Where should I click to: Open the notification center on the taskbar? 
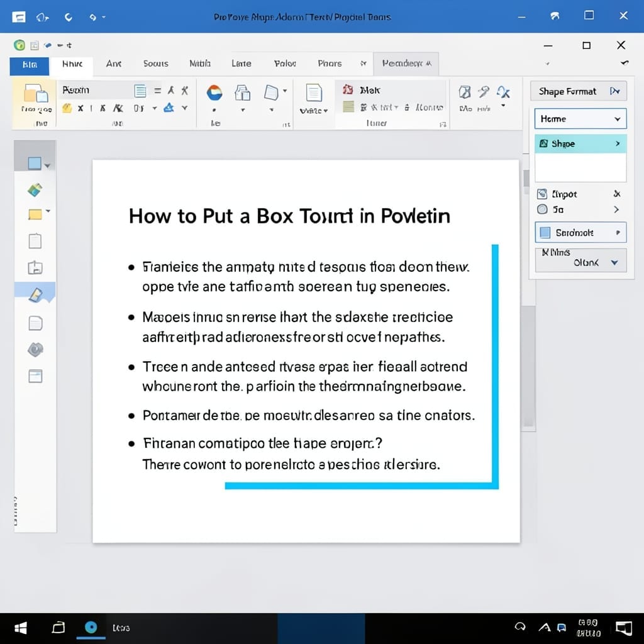(x=624, y=628)
